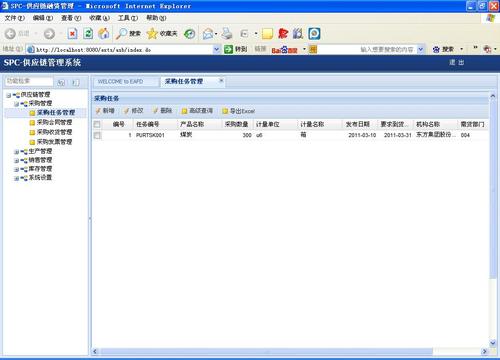Click the Baidu toolbar search input
Image resolution: width=500 pixels, height=360 pixels.
367,50
